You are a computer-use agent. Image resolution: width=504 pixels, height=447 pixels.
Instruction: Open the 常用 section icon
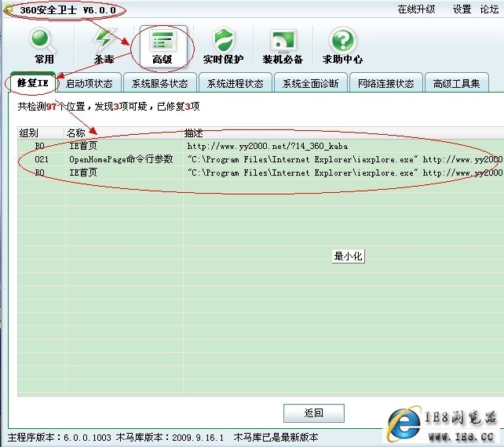(x=44, y=46)
